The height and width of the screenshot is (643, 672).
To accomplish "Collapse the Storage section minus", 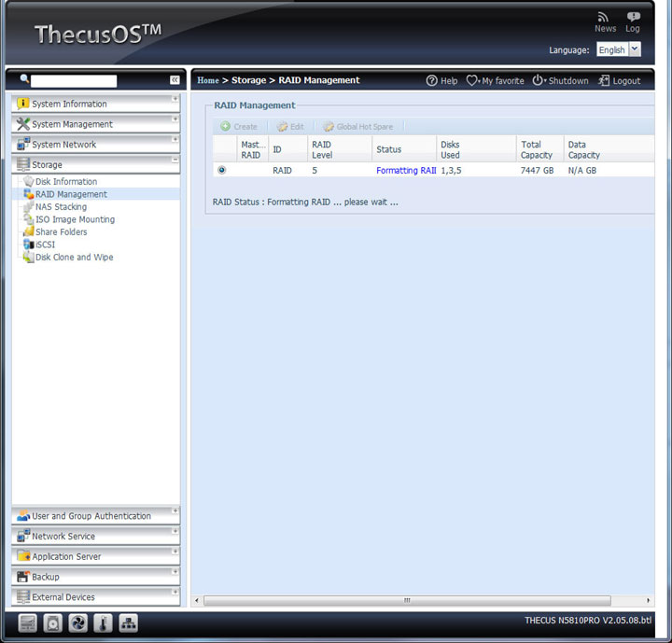I will pyautogui.click(x=175, y=160).
